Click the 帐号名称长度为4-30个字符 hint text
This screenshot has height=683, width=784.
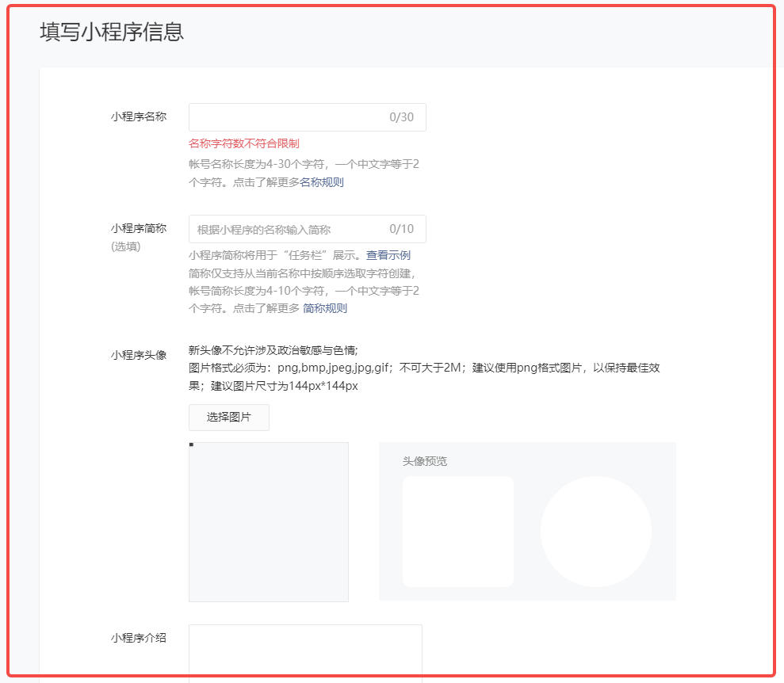[x=304, y=174]
